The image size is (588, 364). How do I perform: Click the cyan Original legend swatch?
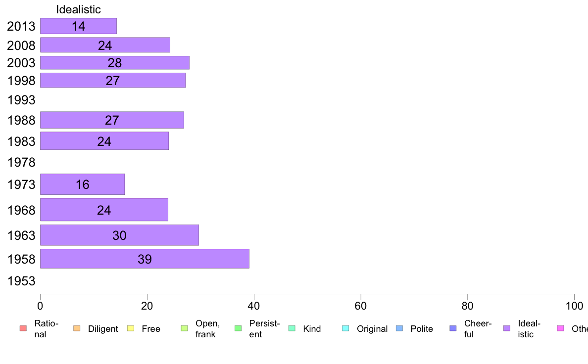[x=346, y=328]
